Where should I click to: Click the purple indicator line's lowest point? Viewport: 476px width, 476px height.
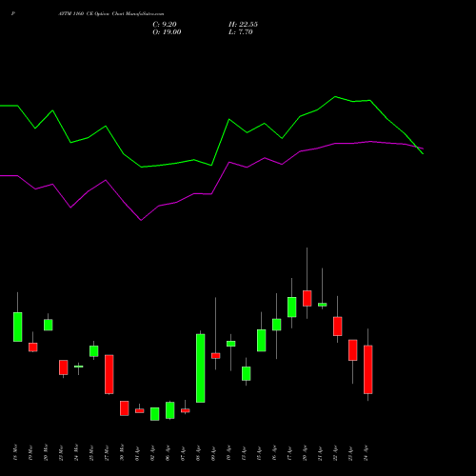(x=141, y=220)
